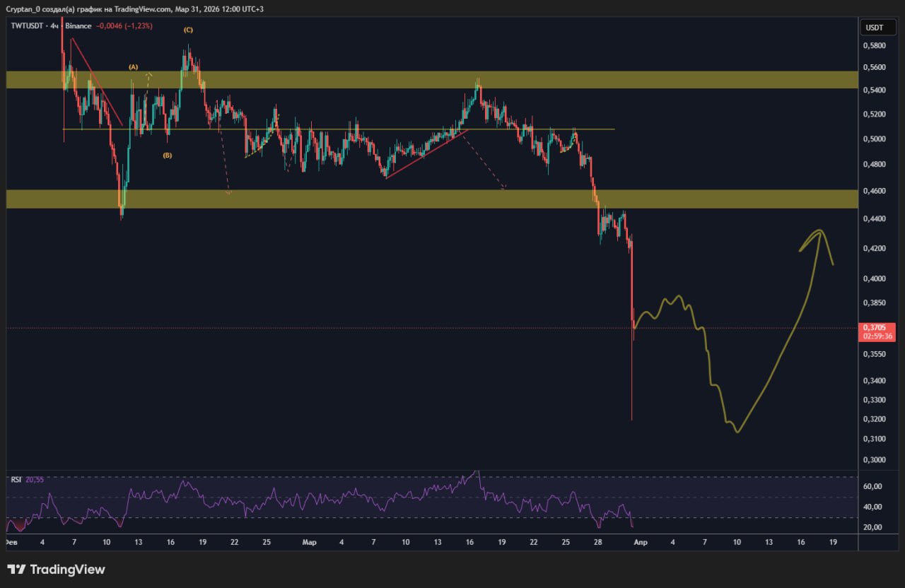Click the 60,00 level on RSI scale
Image resolution: width=905 pixels, height=588 pixels.
pos(872,487)
